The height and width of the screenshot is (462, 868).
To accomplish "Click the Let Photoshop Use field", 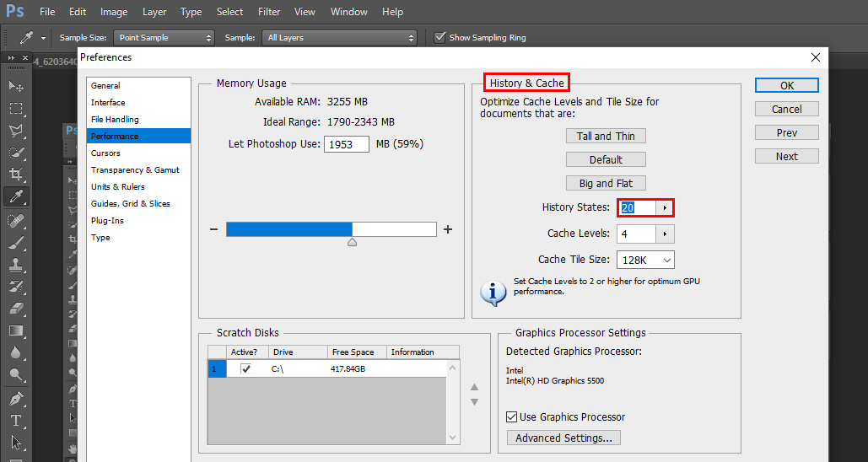I will click(347, 144).
